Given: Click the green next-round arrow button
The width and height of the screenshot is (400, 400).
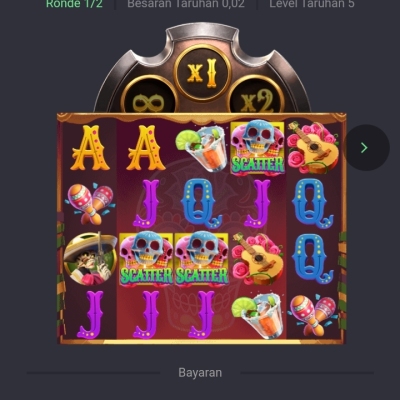Looking at the screenshot, I should 366,148.
